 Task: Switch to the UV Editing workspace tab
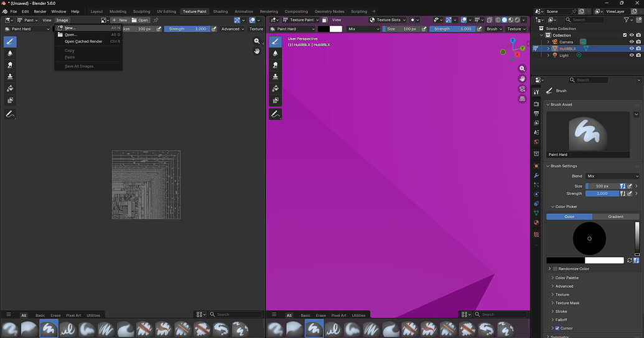(166, 11)
